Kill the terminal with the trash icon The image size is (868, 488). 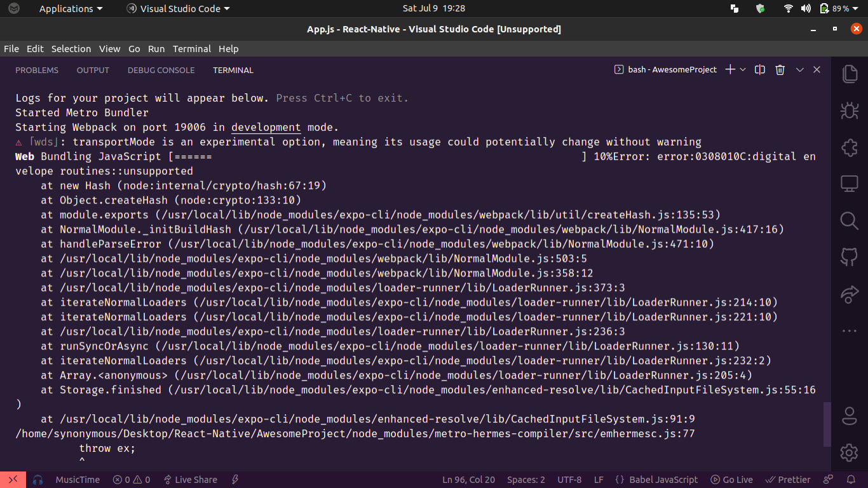coord(780,70)
